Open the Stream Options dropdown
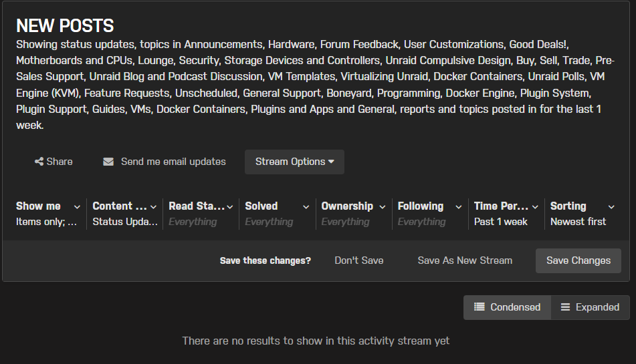Screen dimensions: 636x364 pyautogui.click(x=294, y=162)
